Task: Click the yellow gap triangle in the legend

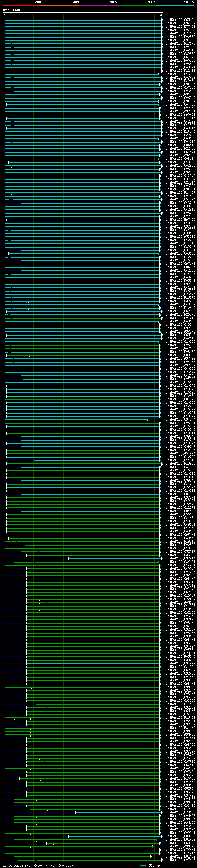Action: [25, 865]
